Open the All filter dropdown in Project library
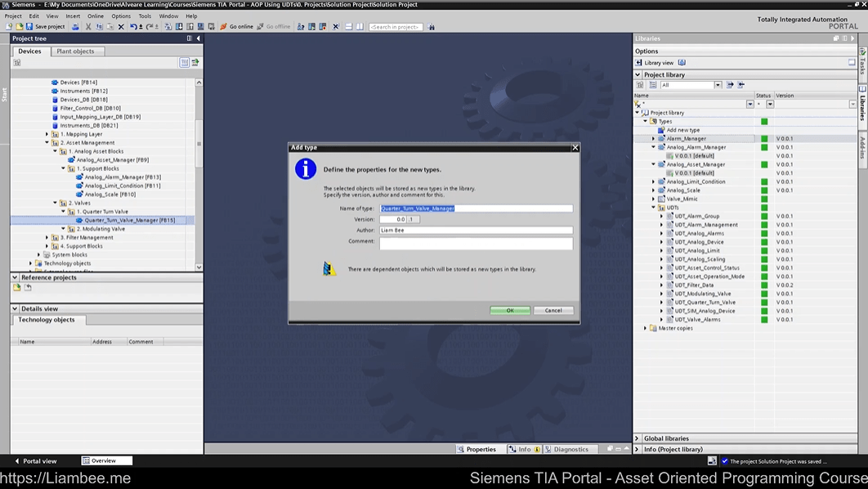This screenshot has height=489, width=868. point(718,85)
